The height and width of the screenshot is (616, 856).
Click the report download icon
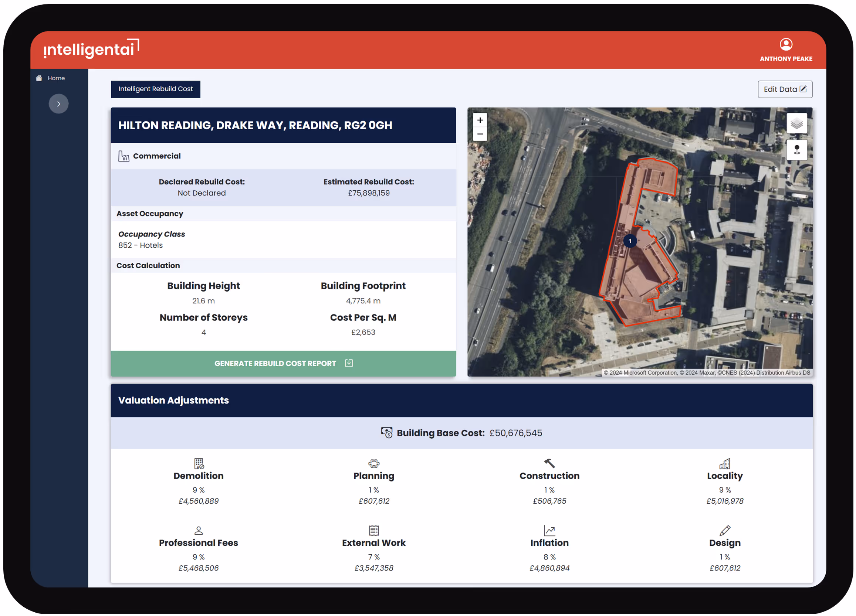[x=349, y=363]
